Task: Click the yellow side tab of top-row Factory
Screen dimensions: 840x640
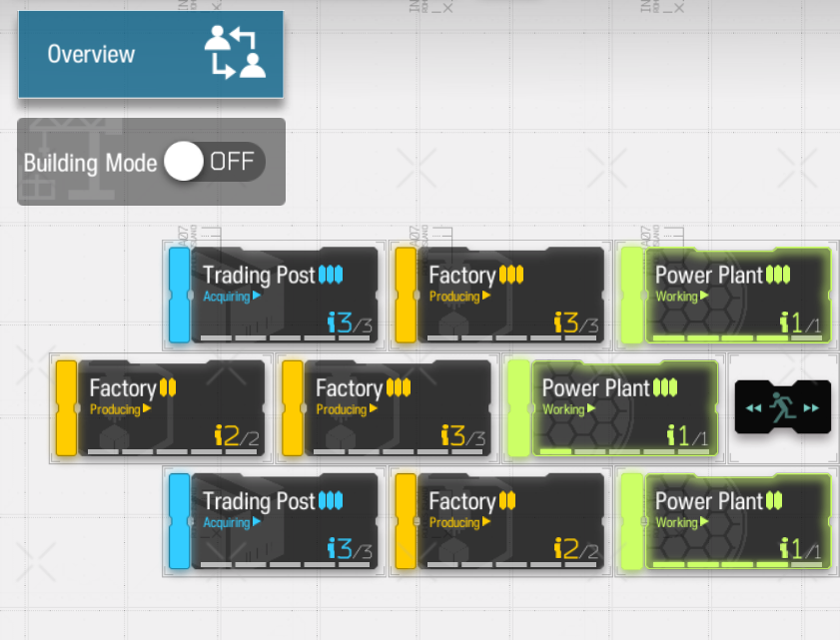Action: click(406, 296)
